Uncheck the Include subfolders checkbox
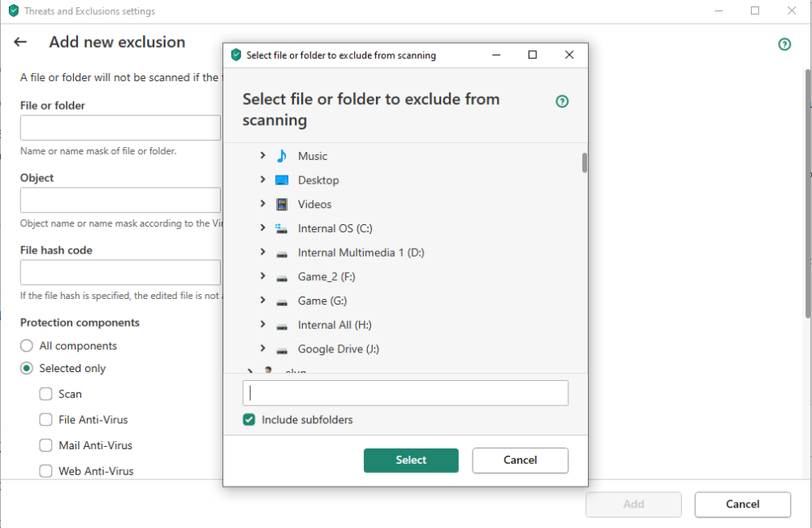The width and height of the screenshot is (812, 528). point(250,420)
